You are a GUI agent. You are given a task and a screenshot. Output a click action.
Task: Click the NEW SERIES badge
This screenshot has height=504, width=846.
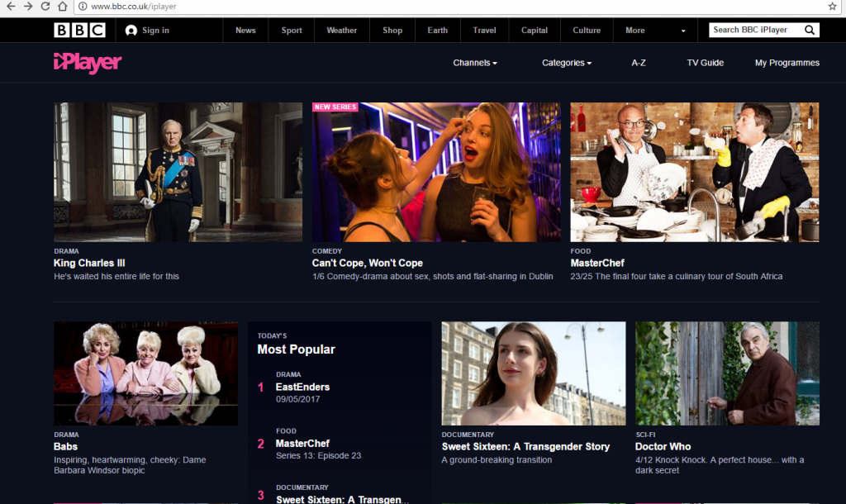[335, 107]
